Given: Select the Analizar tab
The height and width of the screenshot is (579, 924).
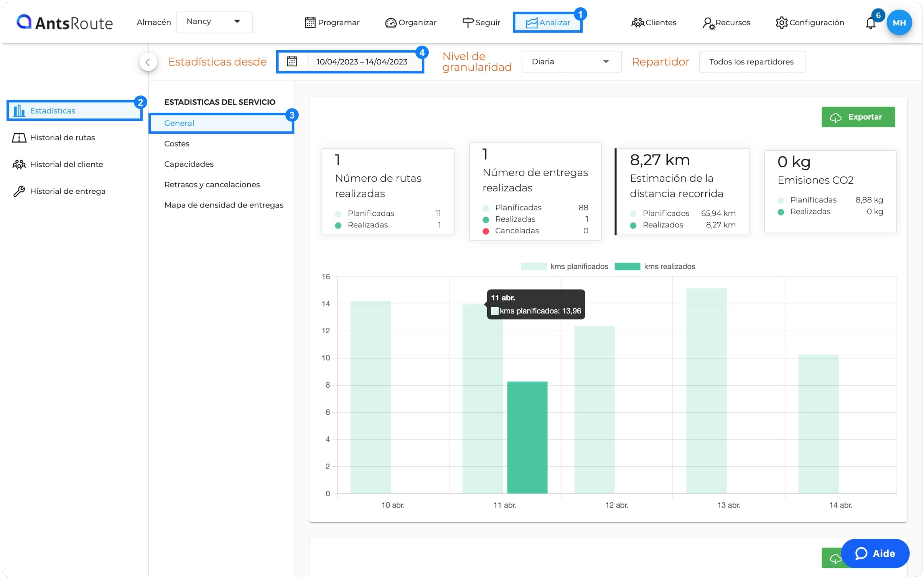Looking at the screenshot, I should (x=548, y=23).
